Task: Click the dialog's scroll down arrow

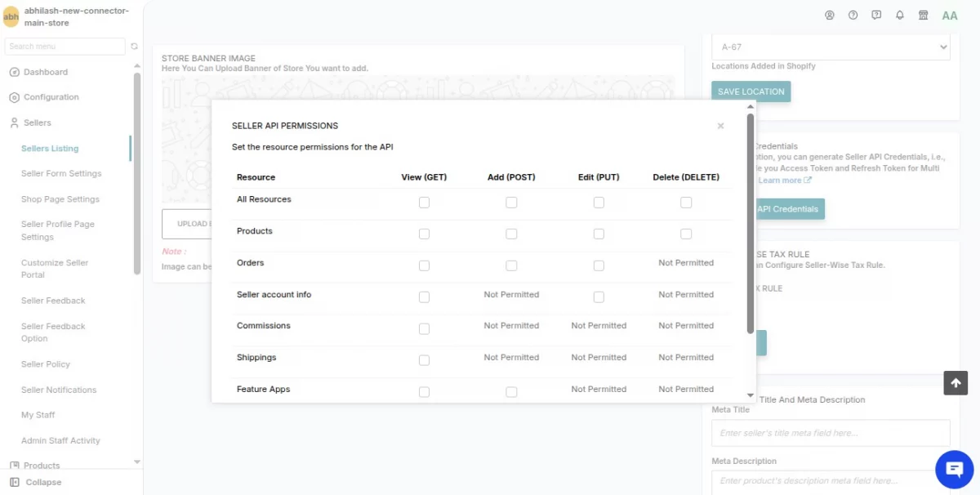Action: 751,395
